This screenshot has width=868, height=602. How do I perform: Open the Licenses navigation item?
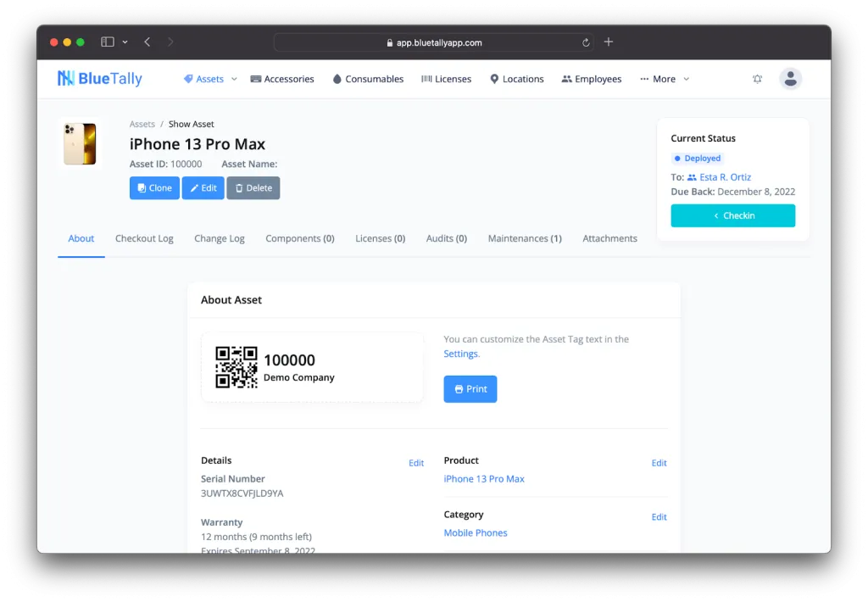point(446,79)
